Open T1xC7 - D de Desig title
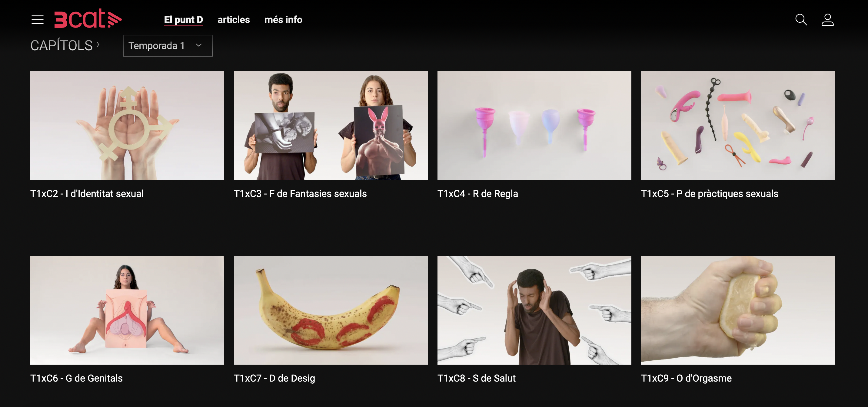This screenshot has width=868, height=407. pos(274,378)
